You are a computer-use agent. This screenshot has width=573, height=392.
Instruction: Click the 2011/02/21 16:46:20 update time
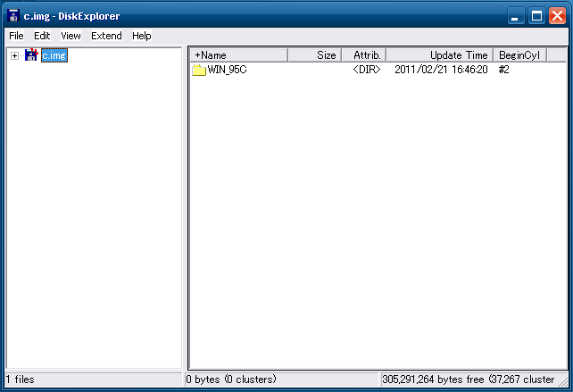coord(441,70)
